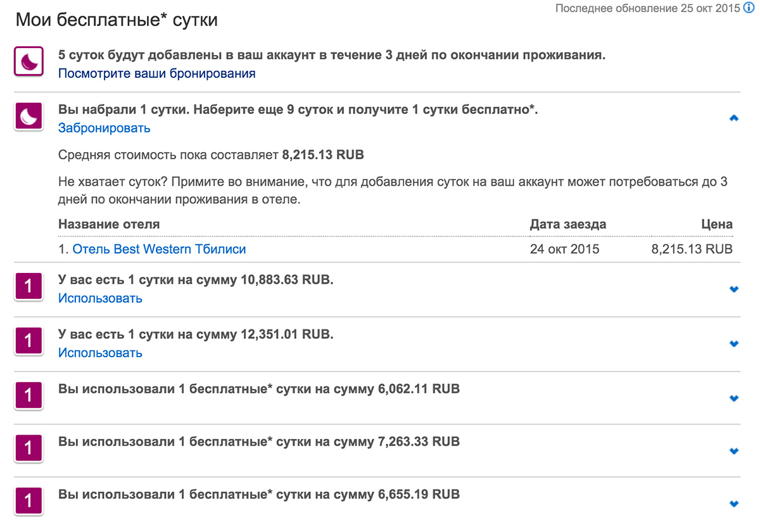The image size is (760, 532).
Task: Click 'Использовать' under the 12,351.01 RUB night
Action: pos(100,353)
